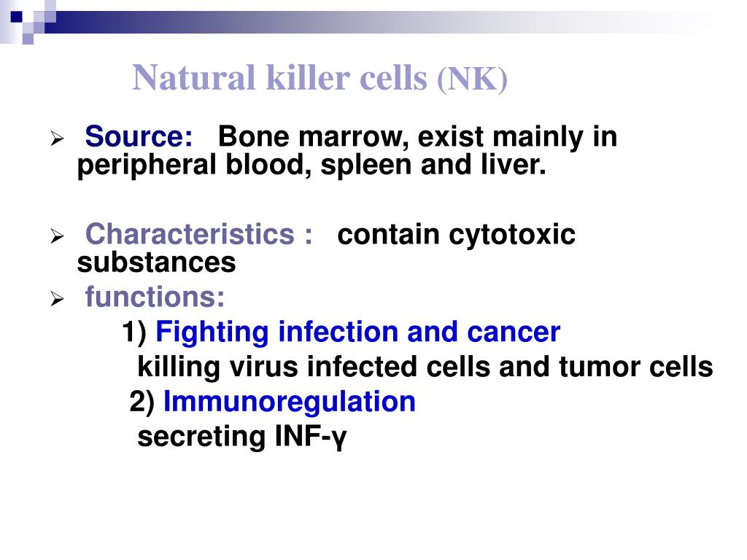Click 'Fighting infection and cancer' blue text

point(357,332)
